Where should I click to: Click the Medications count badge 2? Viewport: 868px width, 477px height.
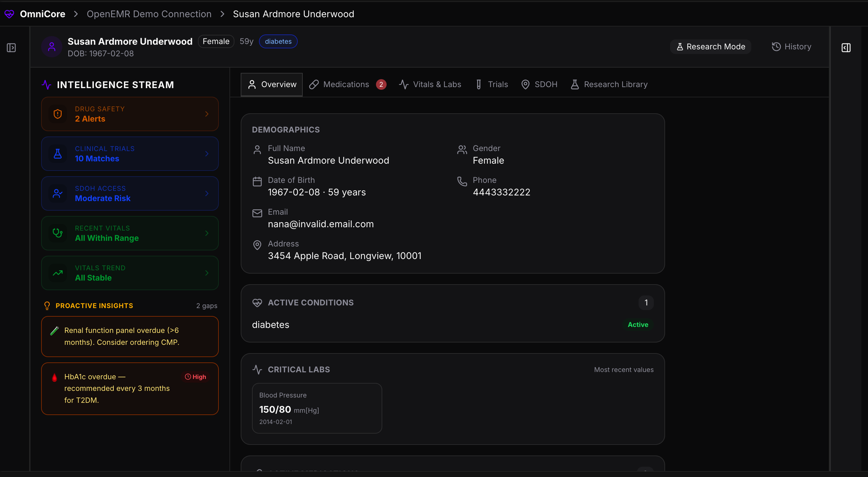[381, 84]
